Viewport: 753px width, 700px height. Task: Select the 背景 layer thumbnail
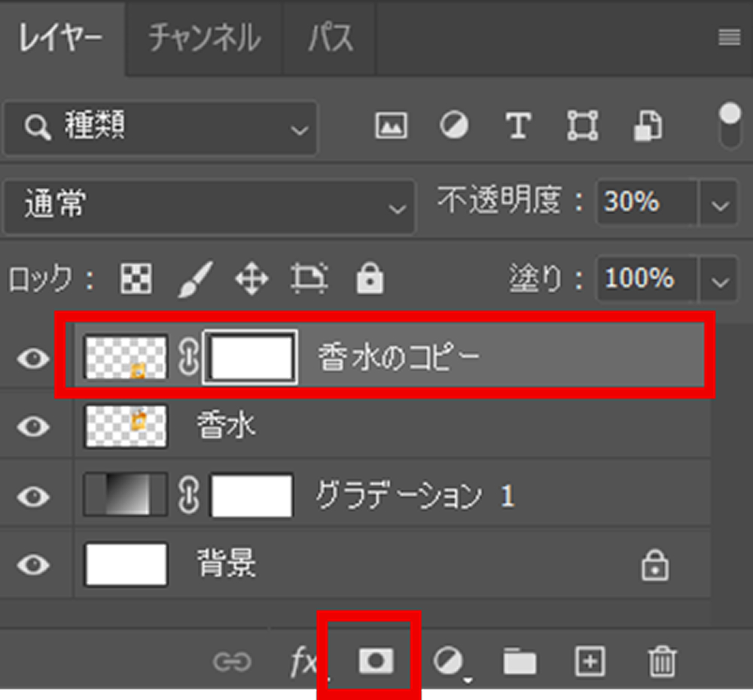pos(126,565)
